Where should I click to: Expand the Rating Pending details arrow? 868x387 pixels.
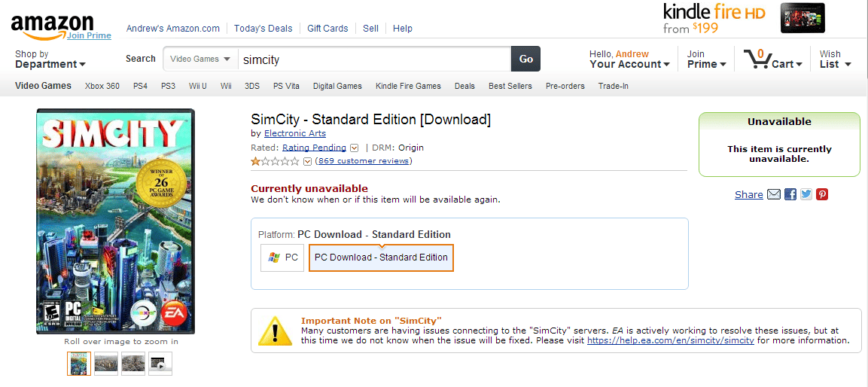click(x=355, y=148)
